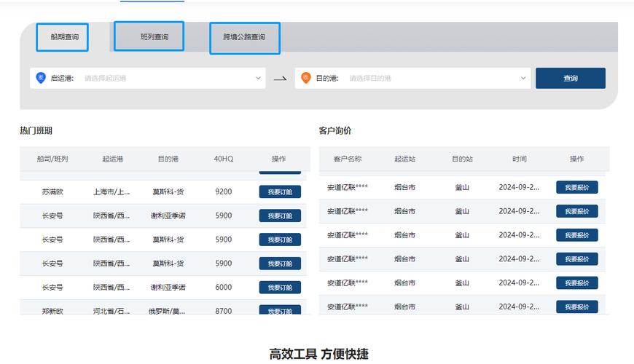
Task: Click 操作 header in 客户询价 table
Action: pyautogui.click(x=576, y=159)
